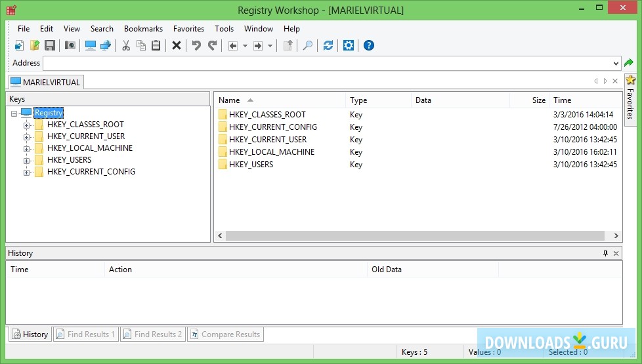This screenshot has height=364, width=642.
Task: Open the View menu
Action: point(72,29)
